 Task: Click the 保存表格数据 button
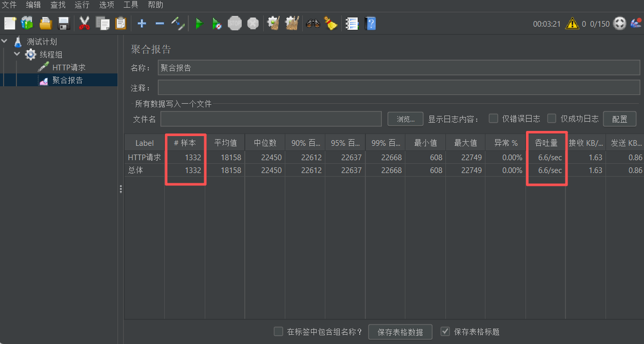(x=400, y=332)
